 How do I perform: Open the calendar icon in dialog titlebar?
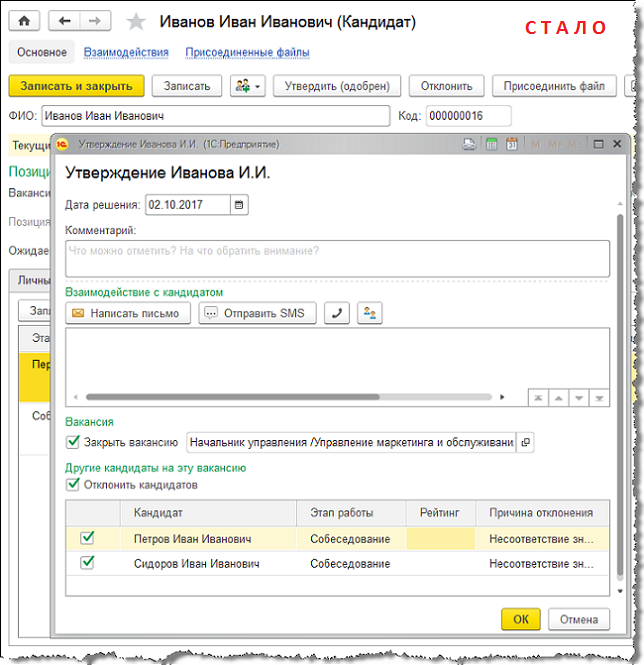coord(512,145)
